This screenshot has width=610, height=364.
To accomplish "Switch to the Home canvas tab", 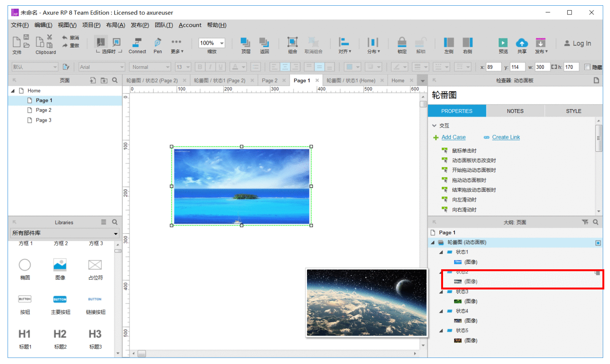I will 398,81.
